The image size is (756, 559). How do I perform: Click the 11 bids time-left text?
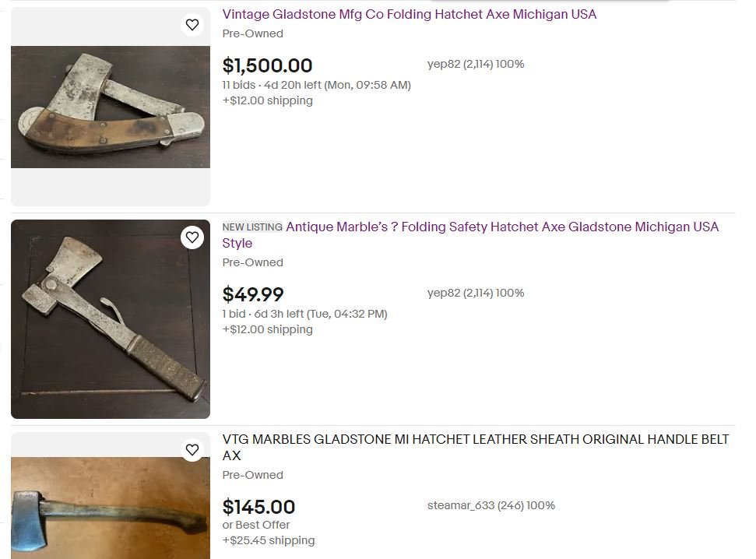tap(316, 85)
